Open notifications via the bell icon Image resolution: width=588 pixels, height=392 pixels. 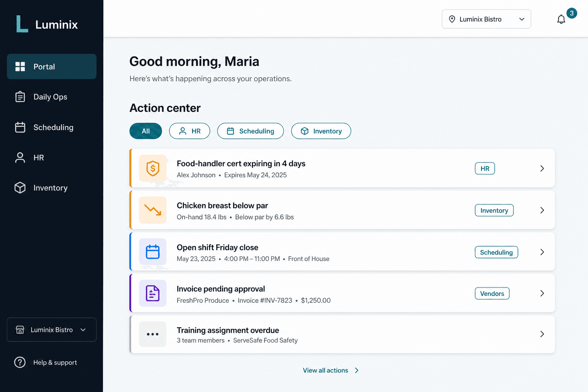[561, 19]
